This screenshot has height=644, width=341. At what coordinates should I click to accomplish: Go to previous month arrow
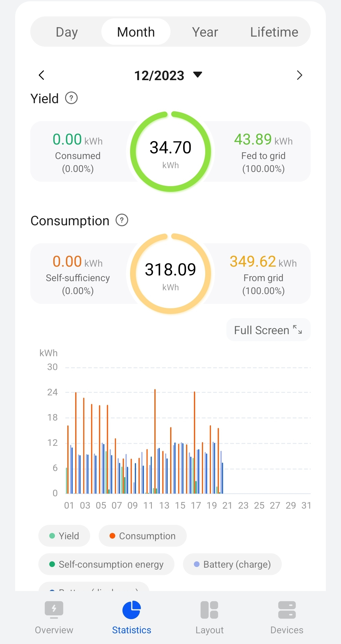pos(41,75)
